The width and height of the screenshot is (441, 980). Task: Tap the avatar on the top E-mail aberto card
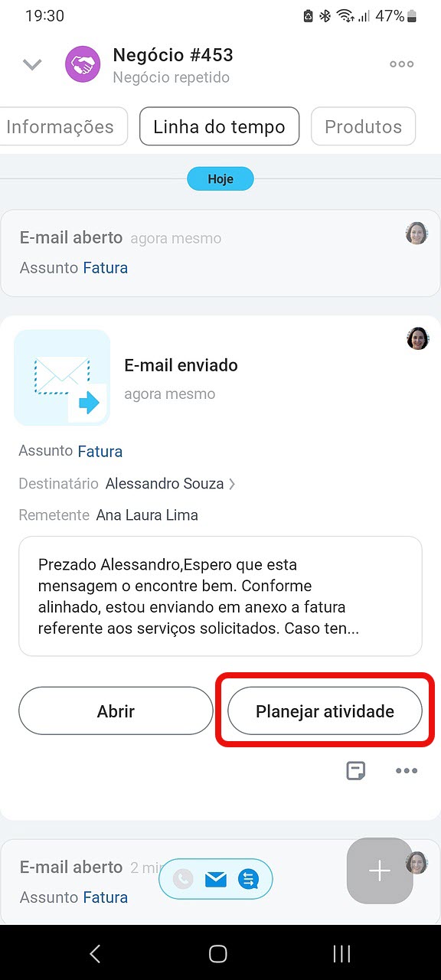[x=416, y=234]
